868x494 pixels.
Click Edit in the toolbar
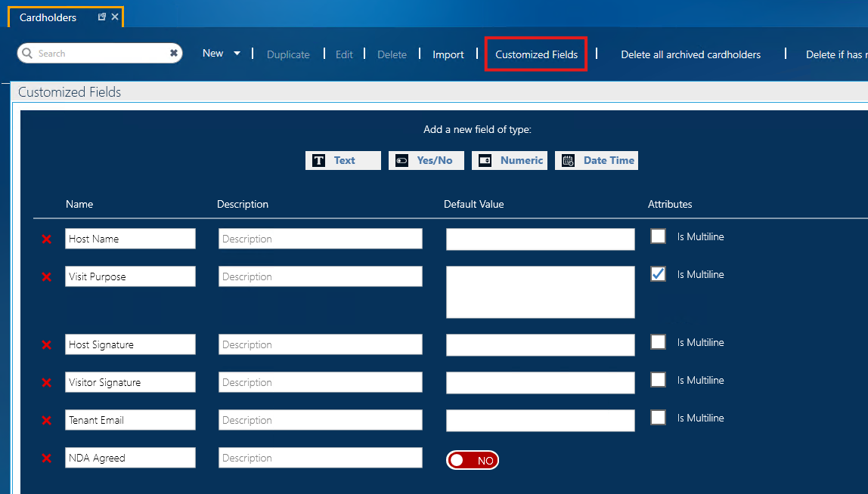point(344,54)
